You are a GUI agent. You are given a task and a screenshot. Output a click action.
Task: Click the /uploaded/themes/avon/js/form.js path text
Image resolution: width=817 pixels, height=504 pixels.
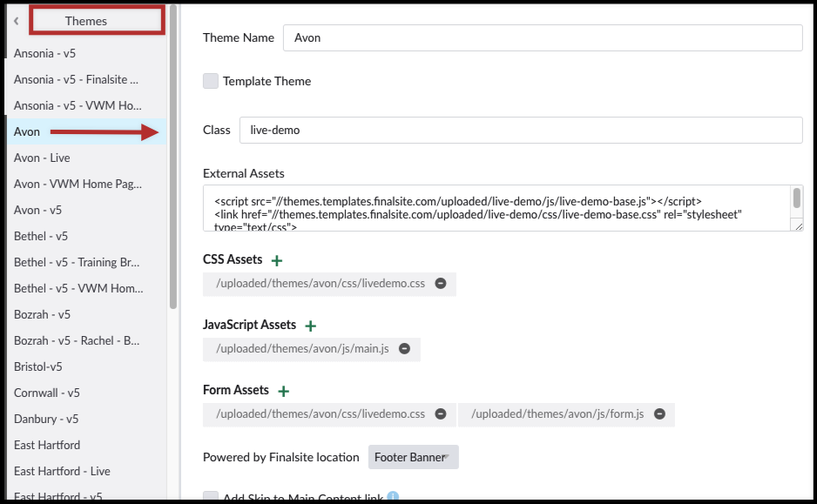[557, 413]
